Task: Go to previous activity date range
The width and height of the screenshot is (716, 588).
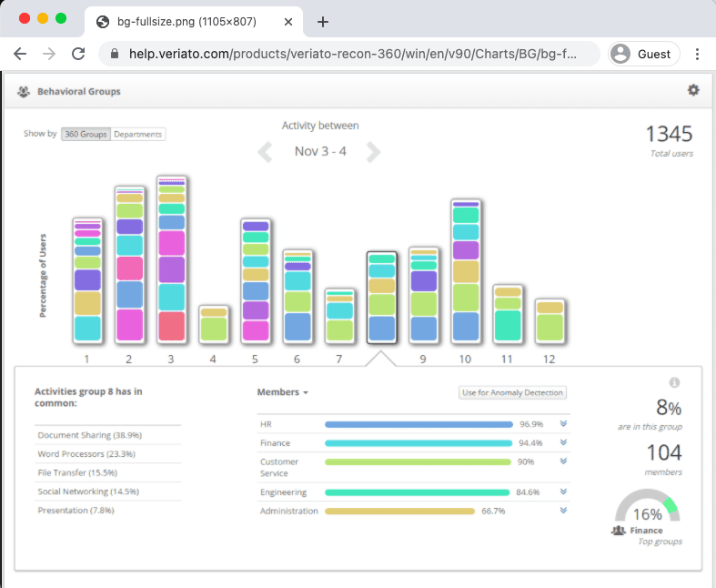Action: (x=265, y=152)
